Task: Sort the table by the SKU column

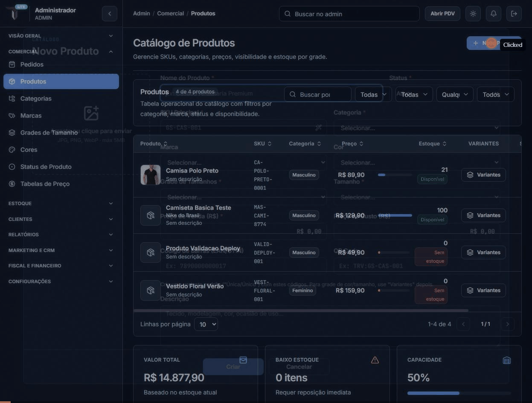Action: tap(263, 144)
